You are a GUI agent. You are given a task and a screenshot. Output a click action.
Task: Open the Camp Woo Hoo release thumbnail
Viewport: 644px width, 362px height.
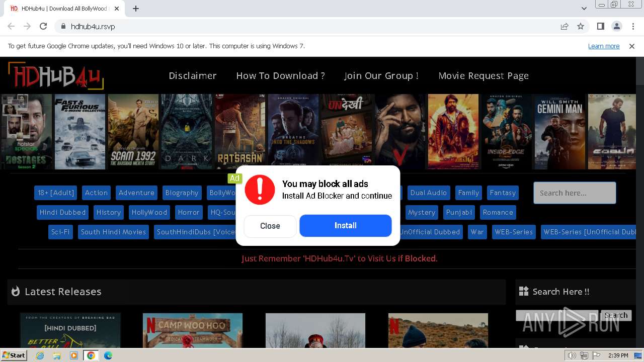pyautogui.click(x=193, y=330)
